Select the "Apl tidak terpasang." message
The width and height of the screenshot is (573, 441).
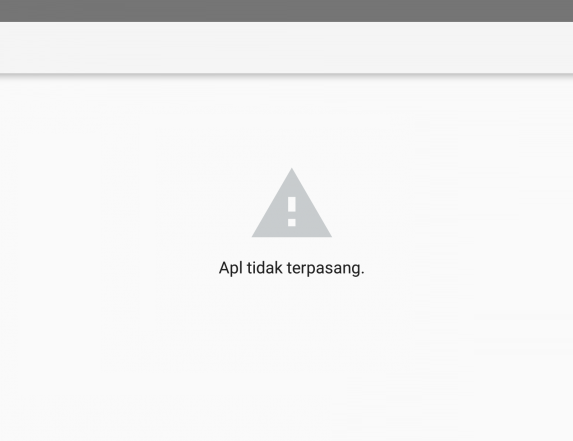(292, 268)
